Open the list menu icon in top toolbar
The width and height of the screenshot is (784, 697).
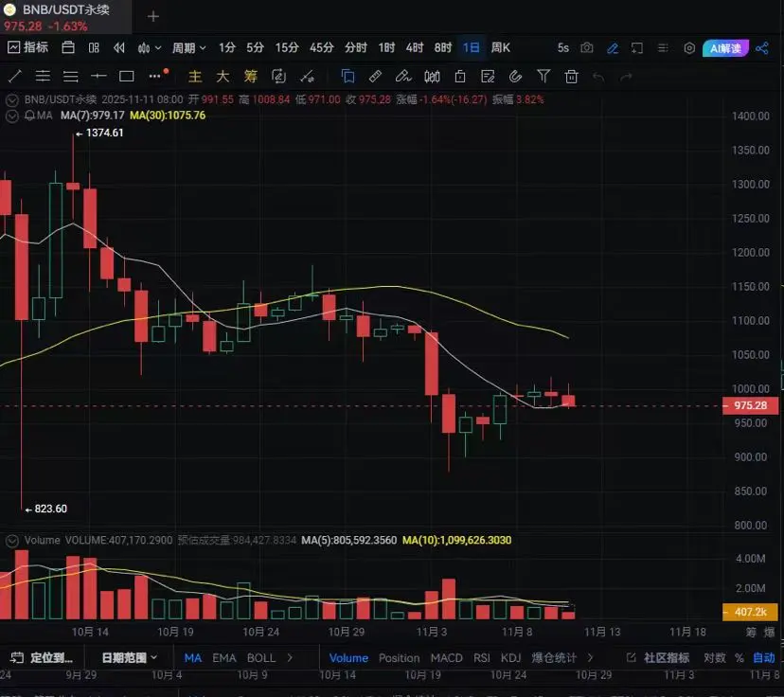663,48
